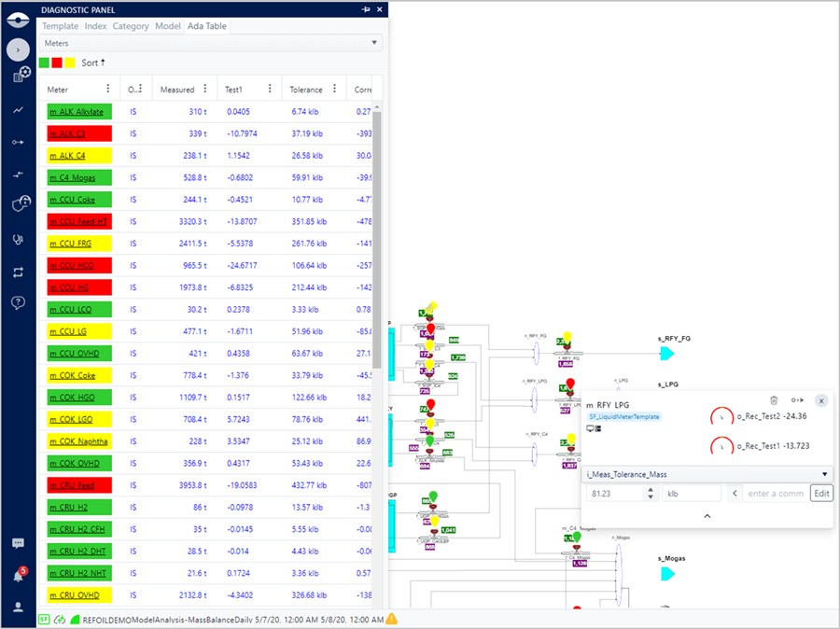Click the help question mark sidebar icon
This screenshot has height=629, width=840.
[x=18, y=302]
